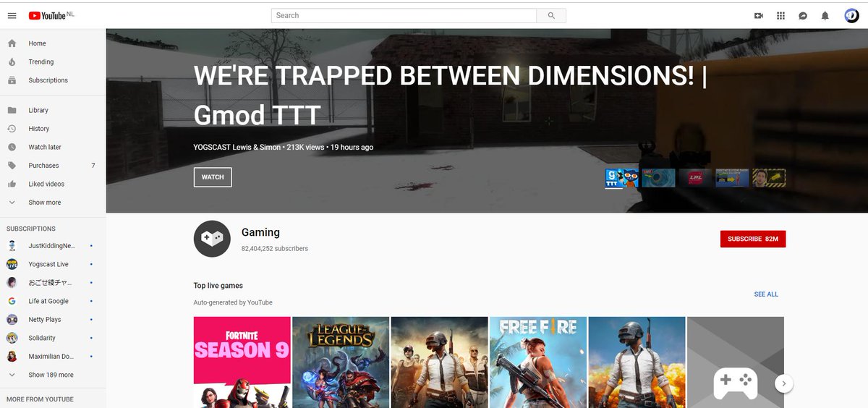Open the messages speech bubble icon
The height and width of the screenshot is (408, 868).
[x=803, y=15]
